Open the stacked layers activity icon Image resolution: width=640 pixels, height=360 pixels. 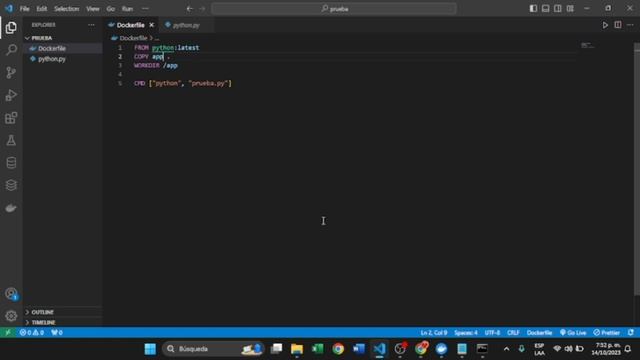click(x=11, y=185)
